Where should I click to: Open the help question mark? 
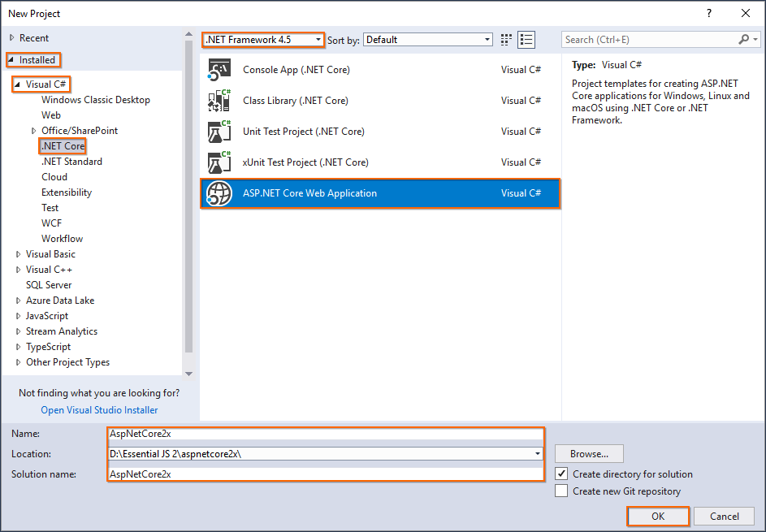709,13
